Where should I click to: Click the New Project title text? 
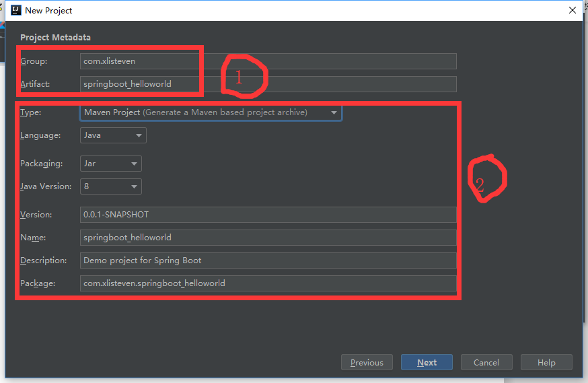(x=48, y=11)
